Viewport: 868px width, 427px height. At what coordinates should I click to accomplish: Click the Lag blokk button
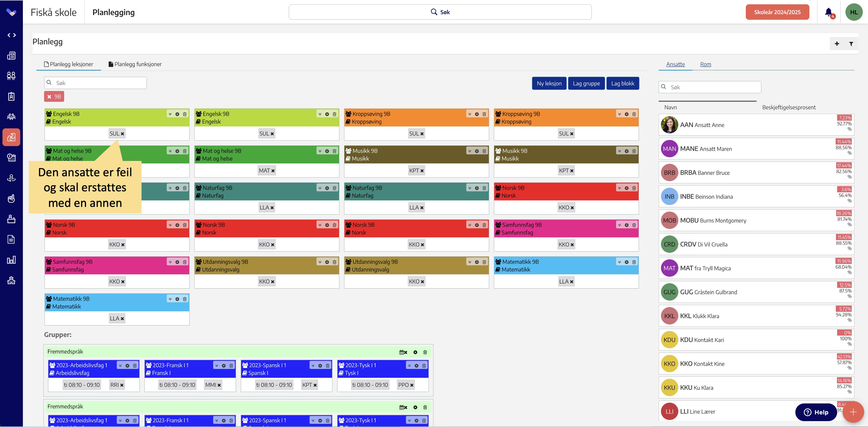(x=623, y=83)
